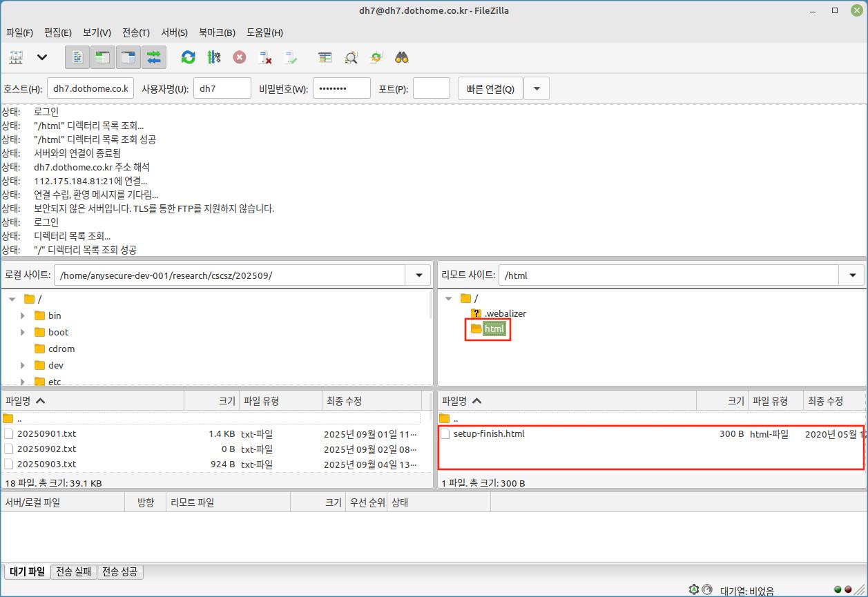The width and height of the screenshot is (868, 597).
Task: Click the red cancel operation icon
Action: [239, 57]
